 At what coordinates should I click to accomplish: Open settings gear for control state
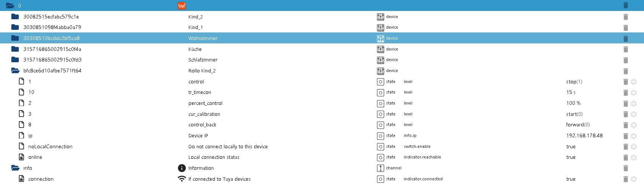634,82
